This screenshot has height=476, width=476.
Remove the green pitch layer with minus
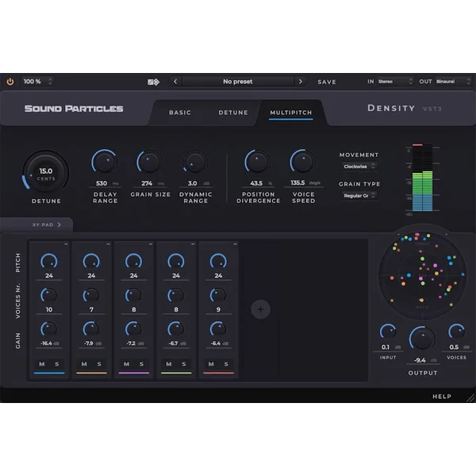193,244
